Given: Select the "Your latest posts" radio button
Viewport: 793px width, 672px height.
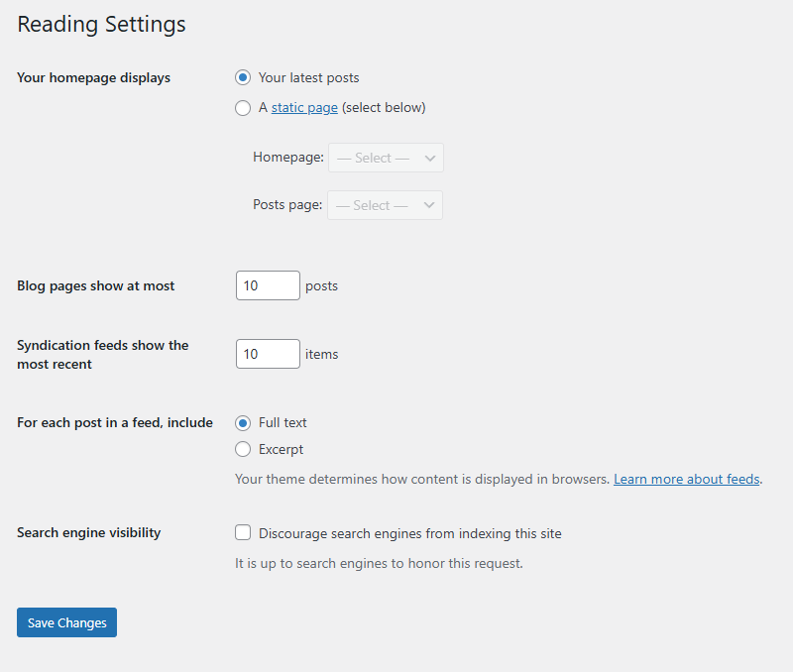Looking at the screenshot, I should point(243,77).
